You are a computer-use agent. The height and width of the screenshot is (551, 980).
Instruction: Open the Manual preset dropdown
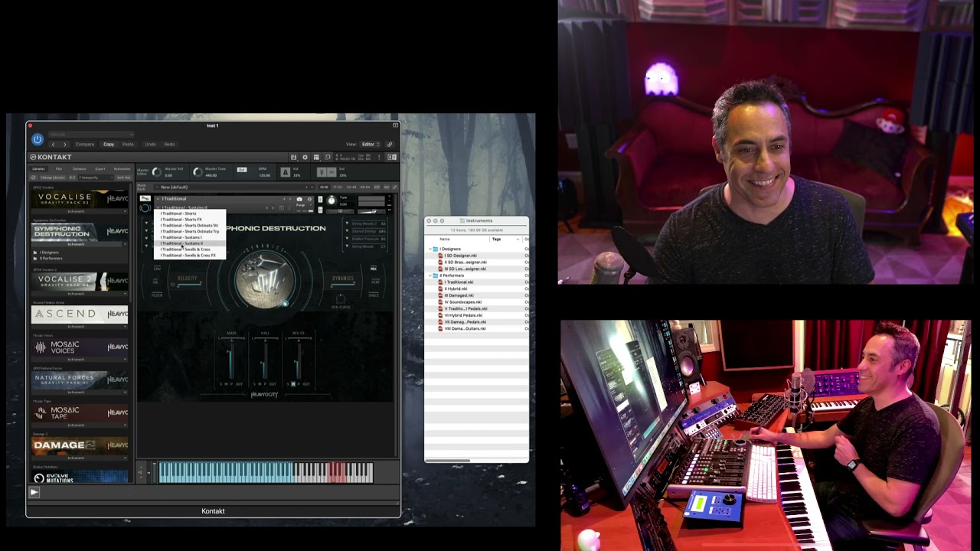tap(92, 134)
